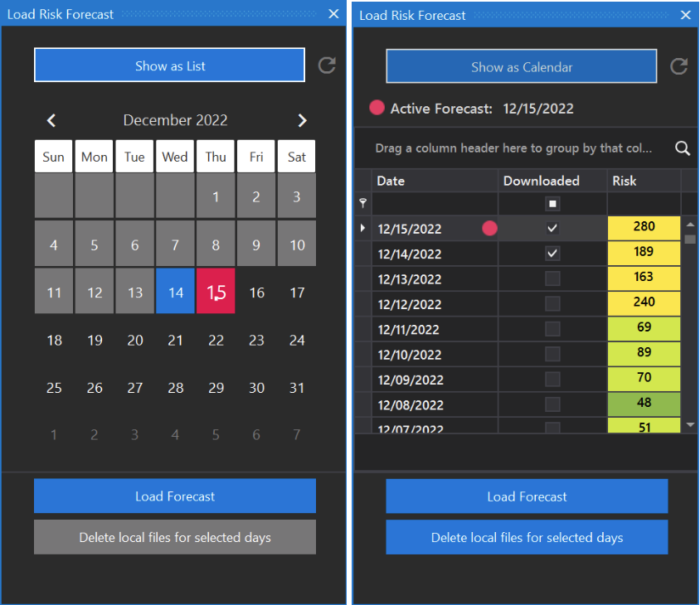Sort by the Risk column header
The image size is (700, 605).
click(x=643, y=181)
